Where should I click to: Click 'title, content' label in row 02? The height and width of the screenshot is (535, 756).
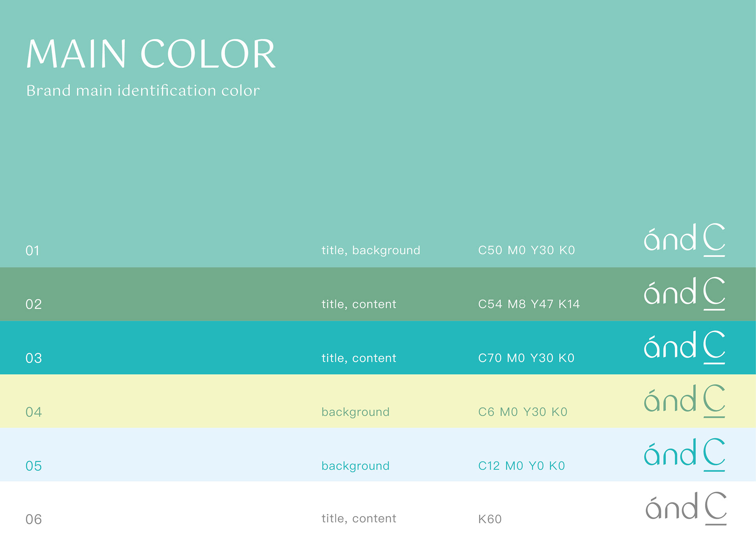click(359, 304)
